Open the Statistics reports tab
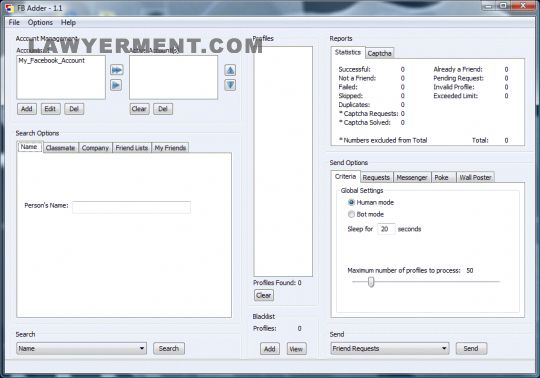This screenshot has height=378, width=540. [348, 52]
